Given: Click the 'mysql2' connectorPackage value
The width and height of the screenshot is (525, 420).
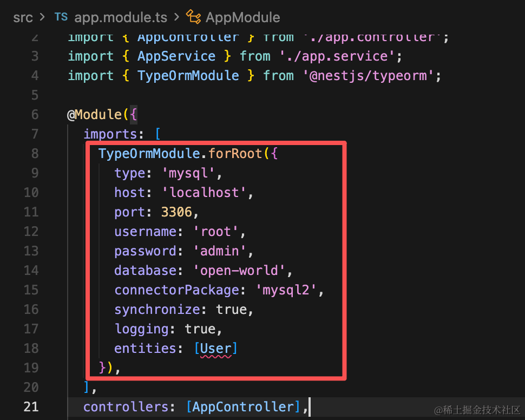Looking at the screenshot, I should pyautogui.click(x=286, y=290).
